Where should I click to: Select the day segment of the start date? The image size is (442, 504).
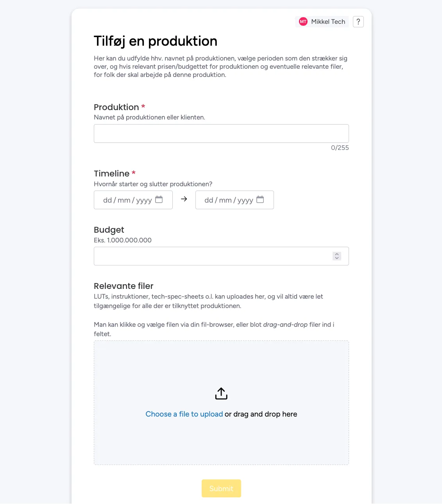107,200
